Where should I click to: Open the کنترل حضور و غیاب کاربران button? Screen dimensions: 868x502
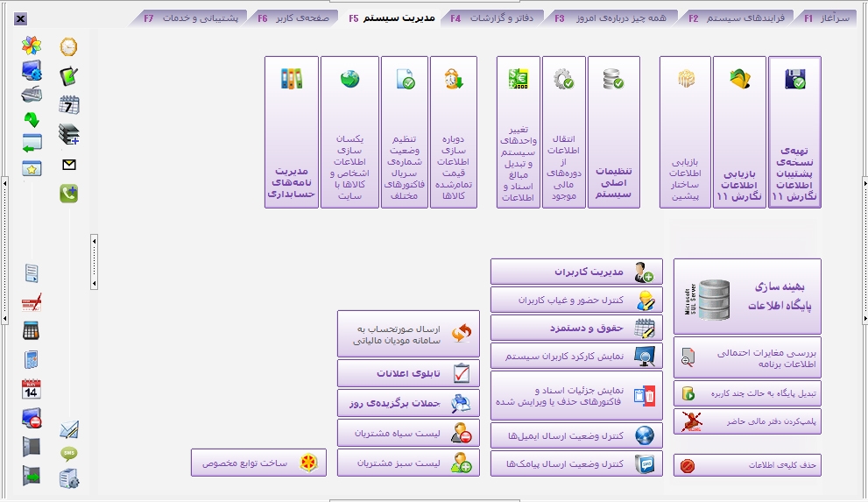pos(576,300)
